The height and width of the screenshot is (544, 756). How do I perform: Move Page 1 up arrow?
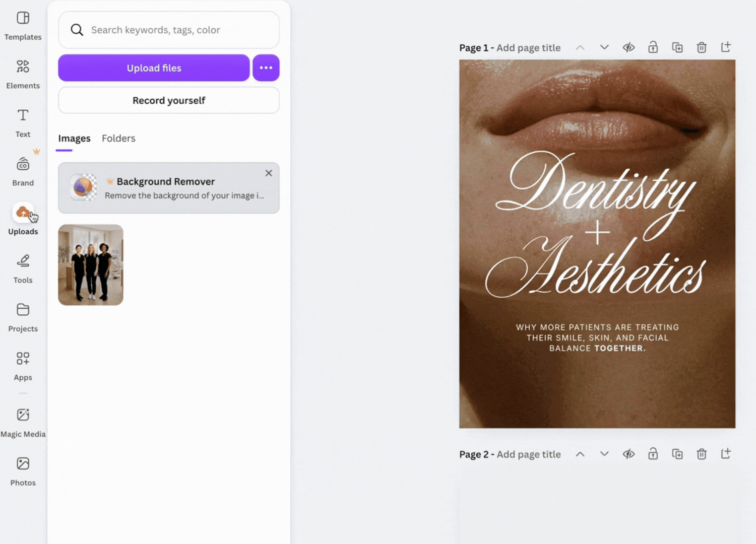[x=580, y=47]
